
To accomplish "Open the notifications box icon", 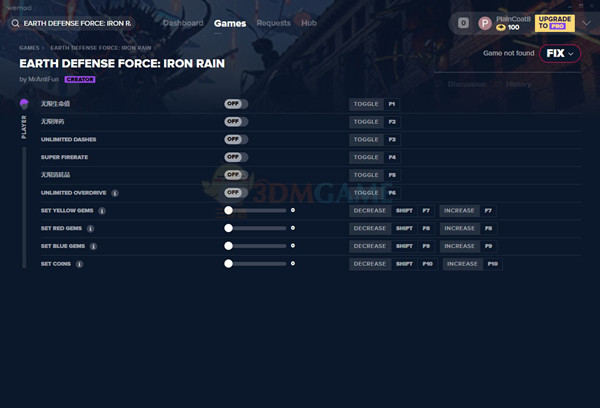I will click(463, 23).
